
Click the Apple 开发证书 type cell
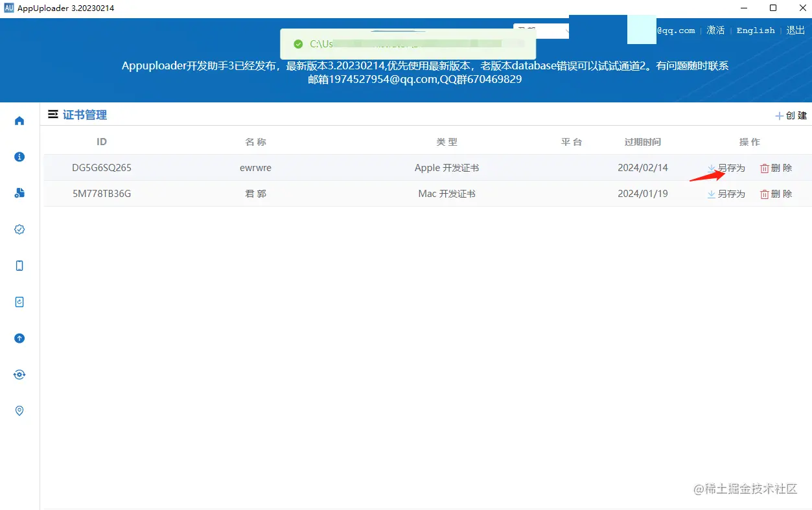pos(447,168)
